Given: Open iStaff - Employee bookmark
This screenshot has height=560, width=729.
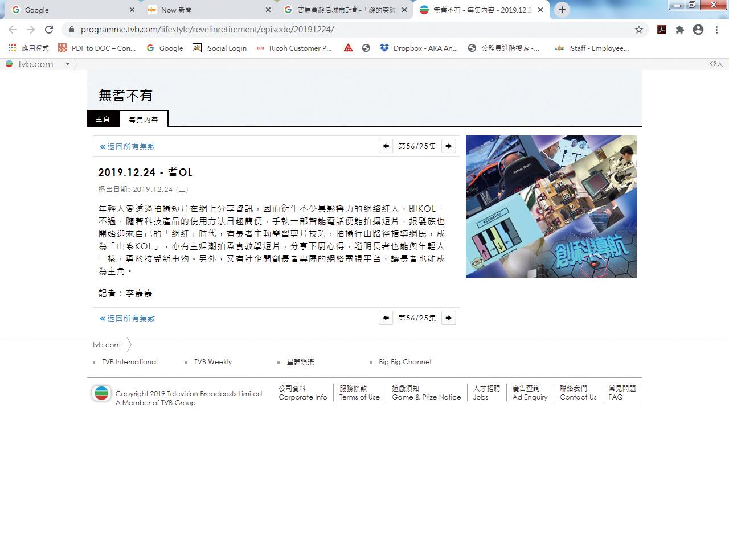Looking at the screenshot, I should (x=592, y=48).
